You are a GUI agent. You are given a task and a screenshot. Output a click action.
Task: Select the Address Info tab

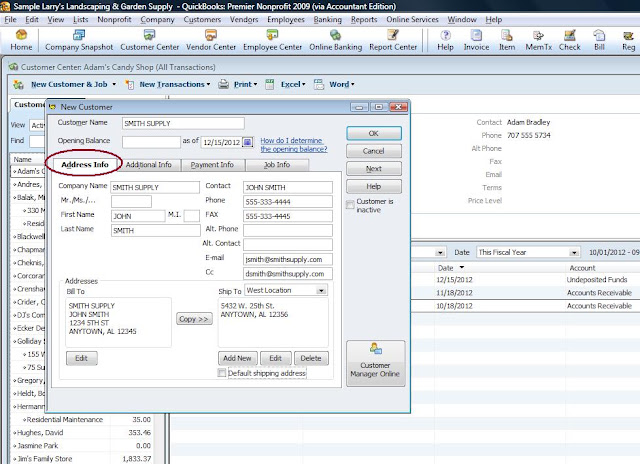pyautogui.click(x=84, y=165)
